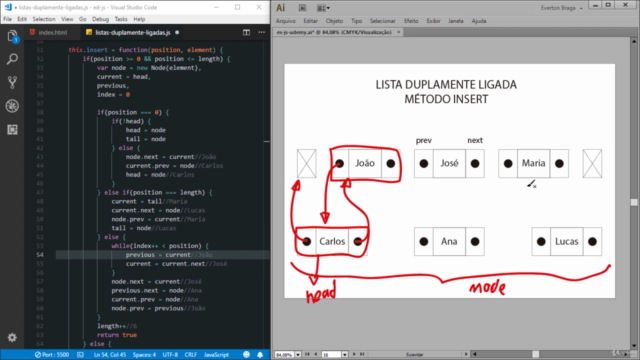Open Selecionar menu in Illustrator
Screen dimensions: 640x360
point(383,21)
